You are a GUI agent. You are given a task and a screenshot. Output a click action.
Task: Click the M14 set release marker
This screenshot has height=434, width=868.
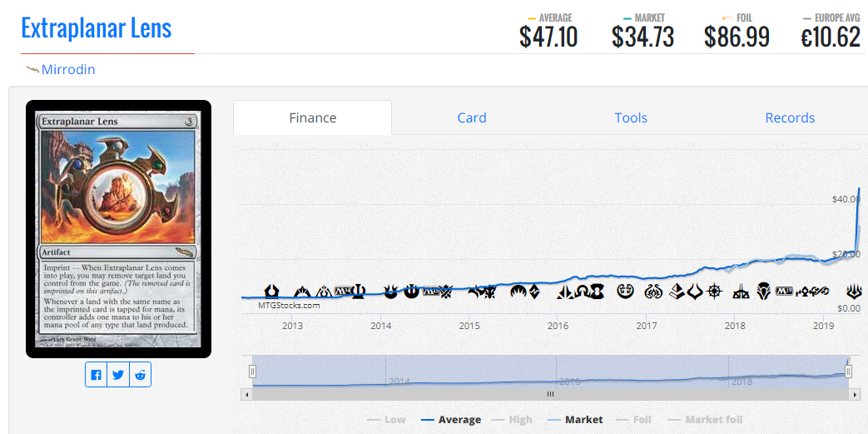(x=341, y=291)
